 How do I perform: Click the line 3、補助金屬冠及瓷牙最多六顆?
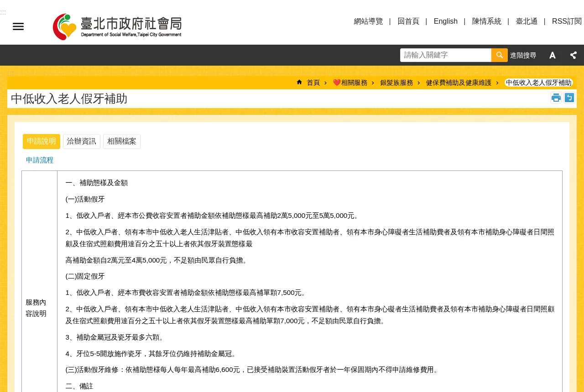(x=115, y=337)
